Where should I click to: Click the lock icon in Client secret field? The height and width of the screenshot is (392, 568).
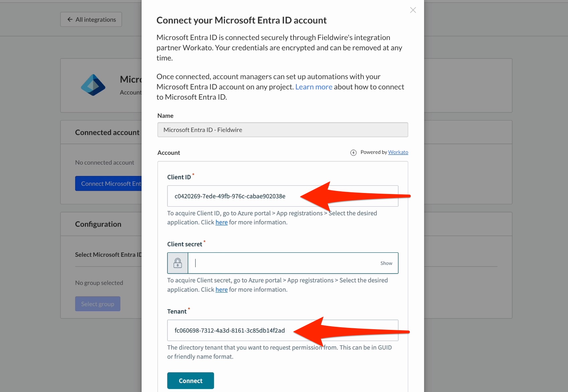178,263
